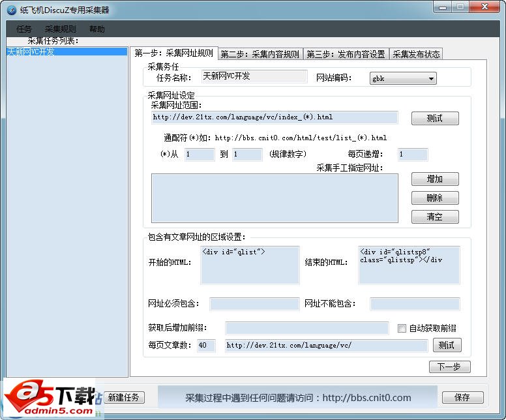Click the 到 end number field

tap(247, 155)
